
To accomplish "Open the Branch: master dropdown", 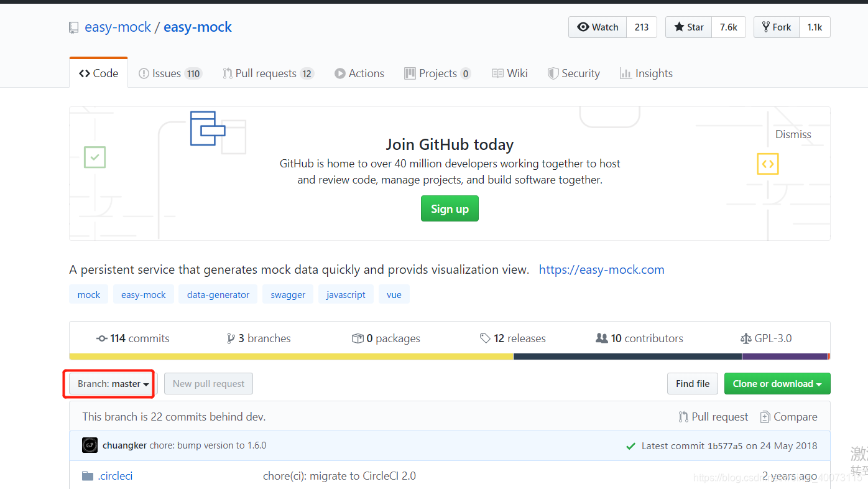I will pos(113,384).
